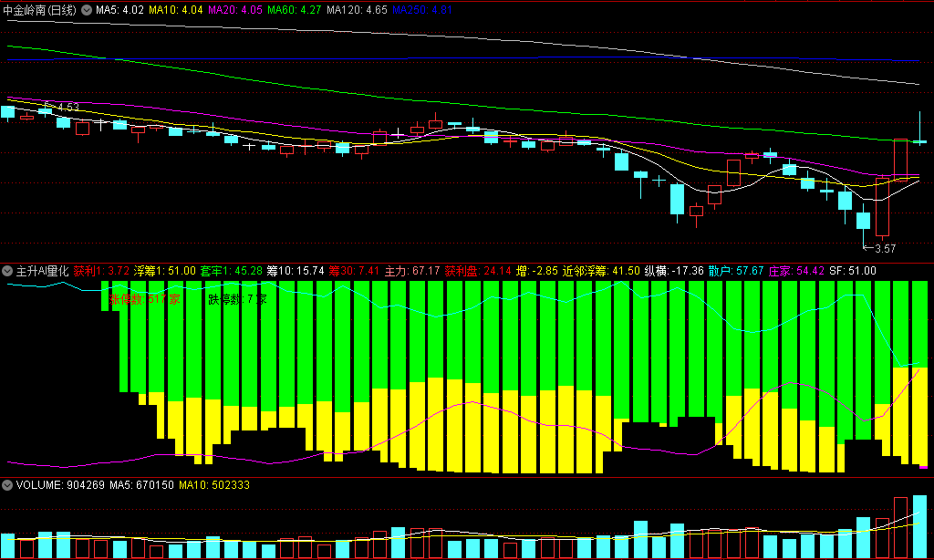Select the 庄家: 54.42 value
The height and width of the screenshot is (560, 934).
(796, 271)
